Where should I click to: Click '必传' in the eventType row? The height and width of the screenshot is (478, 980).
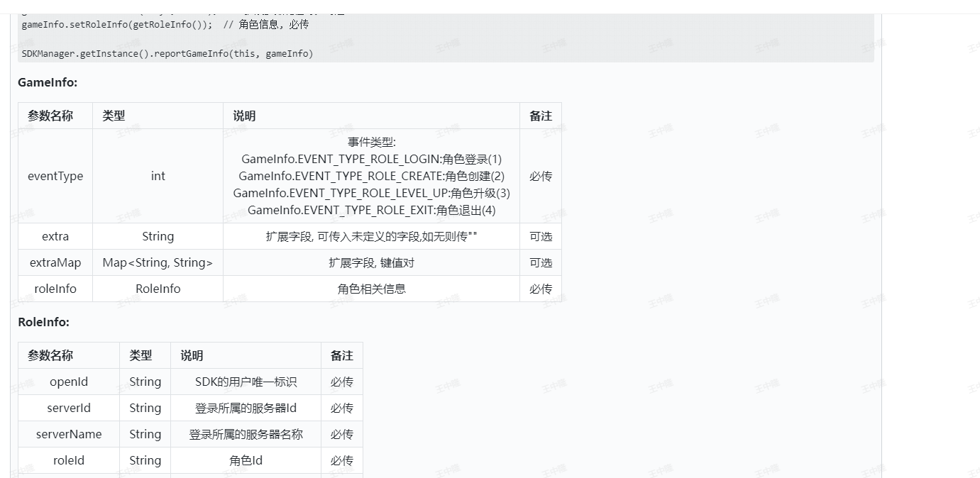(x=541, y=176)
